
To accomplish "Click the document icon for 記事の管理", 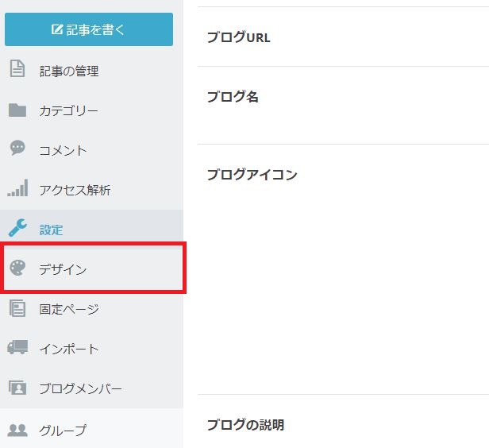I will [x=17, y=70].
